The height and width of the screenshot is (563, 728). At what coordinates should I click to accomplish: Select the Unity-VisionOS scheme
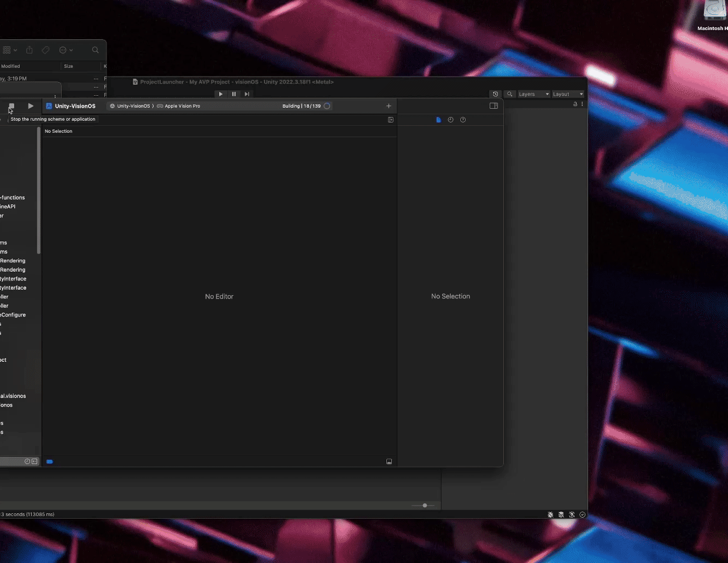pos(131,106)
